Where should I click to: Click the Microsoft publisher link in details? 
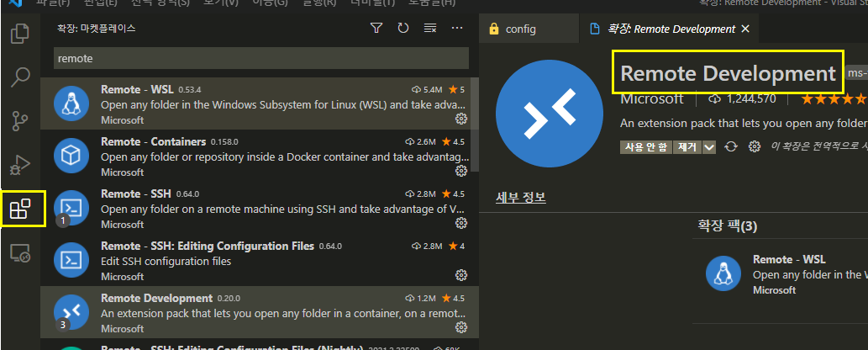[x=652, y=99]
